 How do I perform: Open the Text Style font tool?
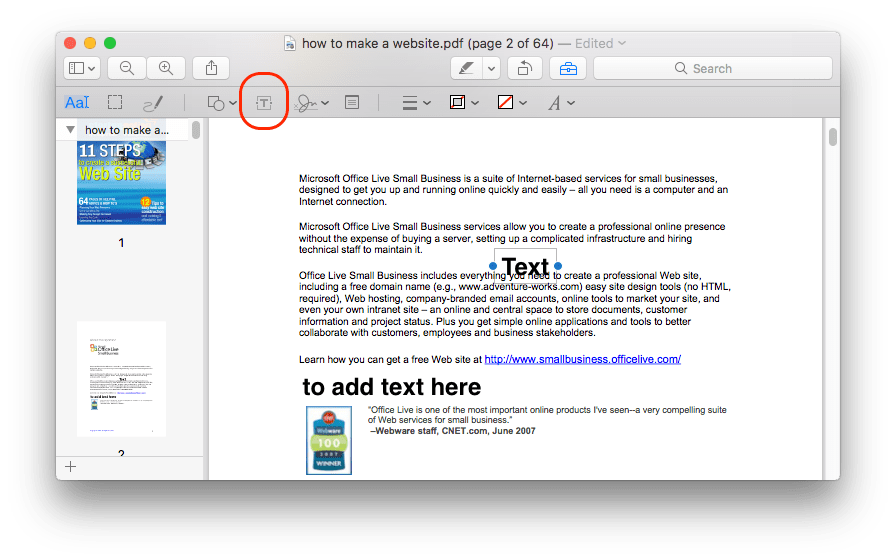554,103
